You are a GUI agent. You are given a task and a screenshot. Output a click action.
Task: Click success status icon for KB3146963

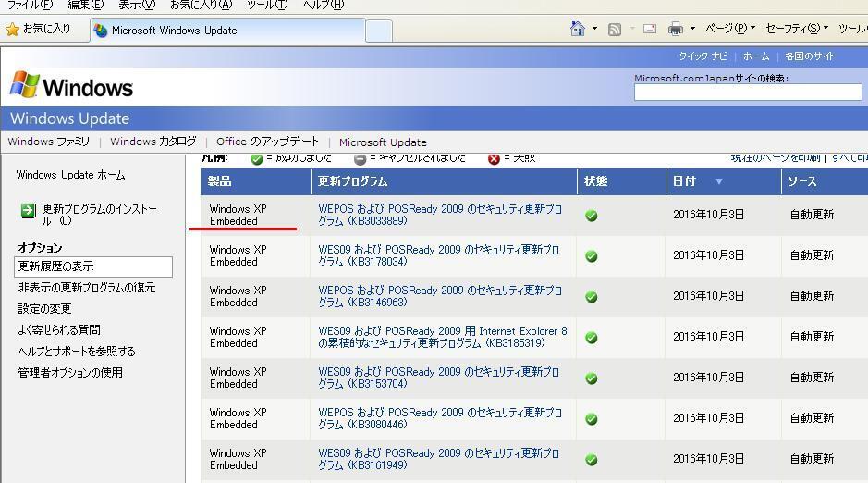[x=592, y=297]
